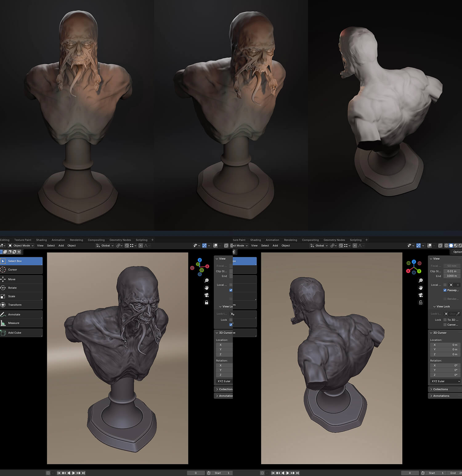Expand the Annotations panel in right sidebar
The image size is (462, 476).
coord(441,396)
